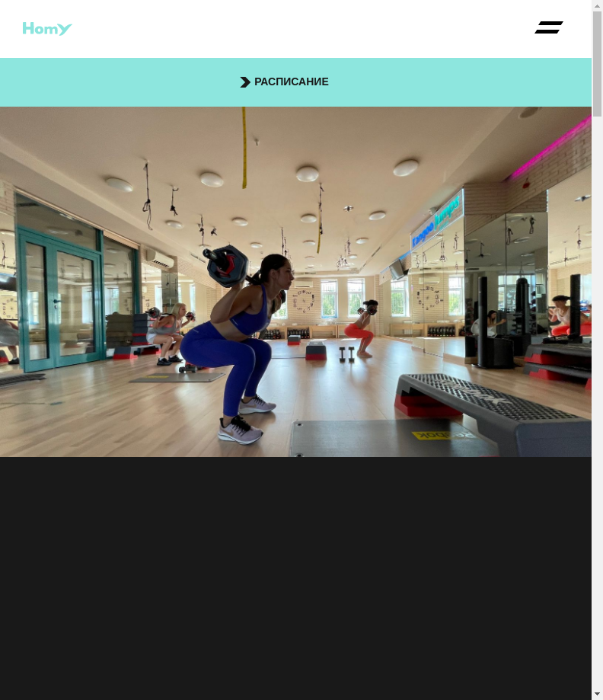Screen dimensions: 603x700
Task: Open the РАСПИСАНИЕ schedule link
Action: pyautogui.click(x=292, y=82)
